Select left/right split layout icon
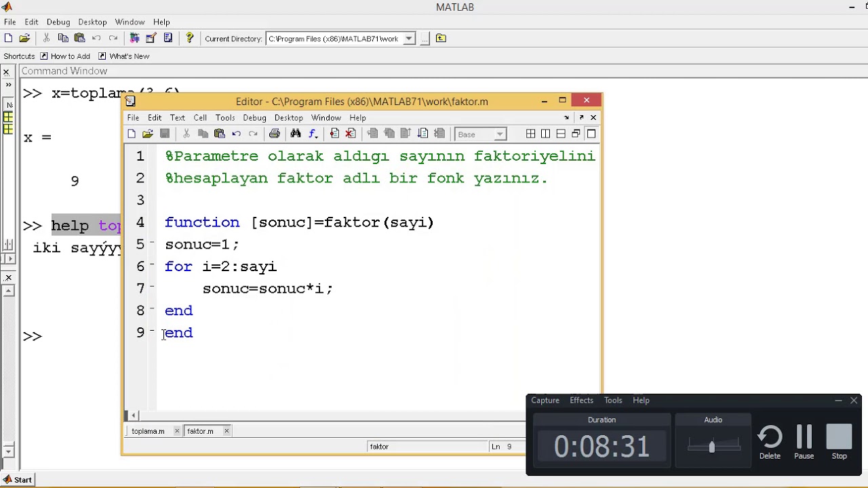 (x=546, y=134)
